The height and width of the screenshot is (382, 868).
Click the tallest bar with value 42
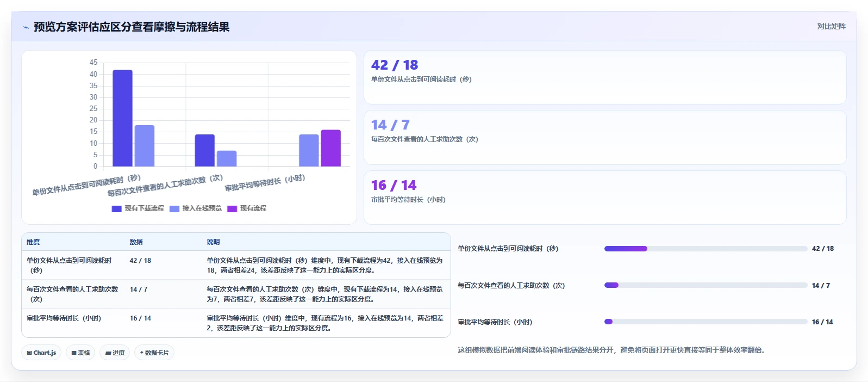click(x=122, y=118)
